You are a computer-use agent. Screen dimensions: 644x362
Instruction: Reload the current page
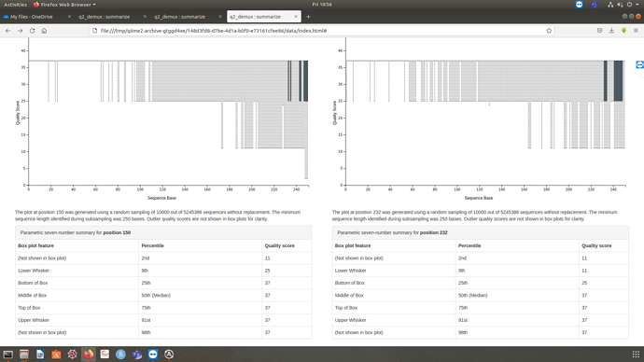(x=32, y=31)
